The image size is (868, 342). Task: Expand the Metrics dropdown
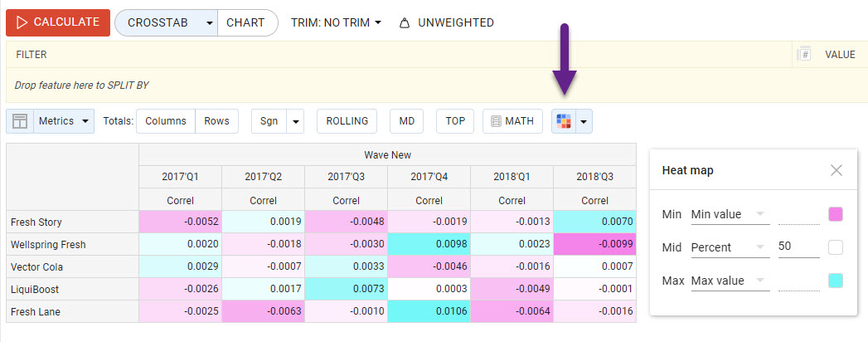(63, 121)
